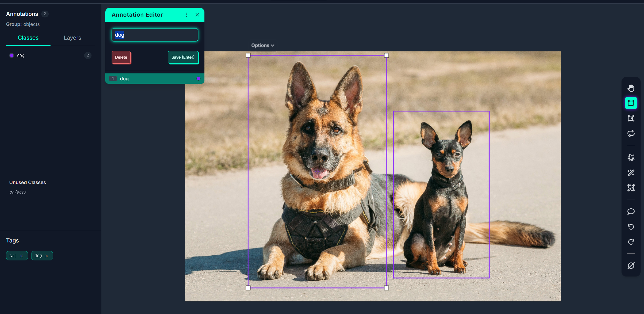The height and width of the screenshot is (314, 644).
Task: Undo the last action
Action: [x=631, y=227]
